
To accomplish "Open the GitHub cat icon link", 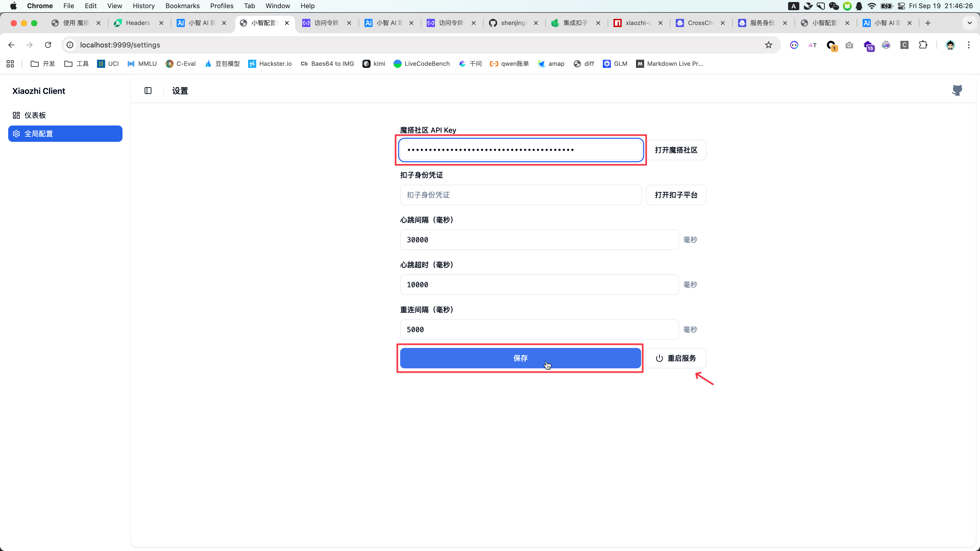I will pos(957,91).
